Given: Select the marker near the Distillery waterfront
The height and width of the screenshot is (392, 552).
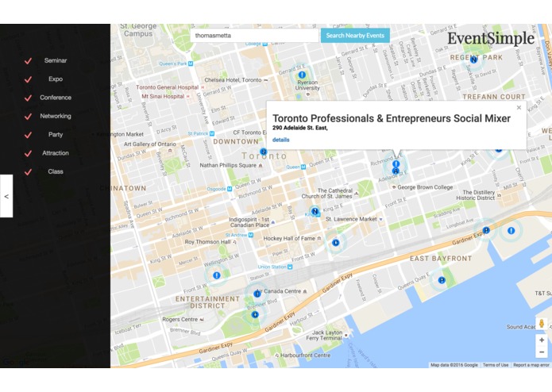Looking at the screenshot, I should click(511, 231).
